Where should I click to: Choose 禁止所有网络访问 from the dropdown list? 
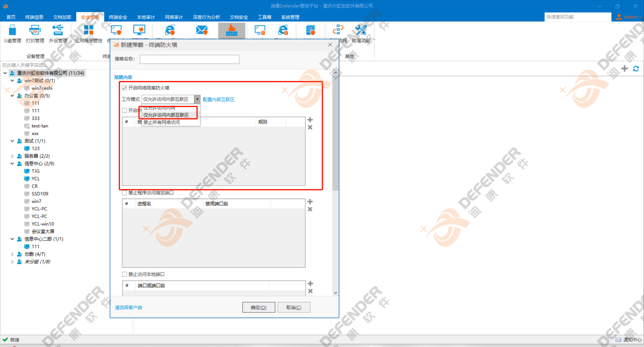[x=162, y=122]
